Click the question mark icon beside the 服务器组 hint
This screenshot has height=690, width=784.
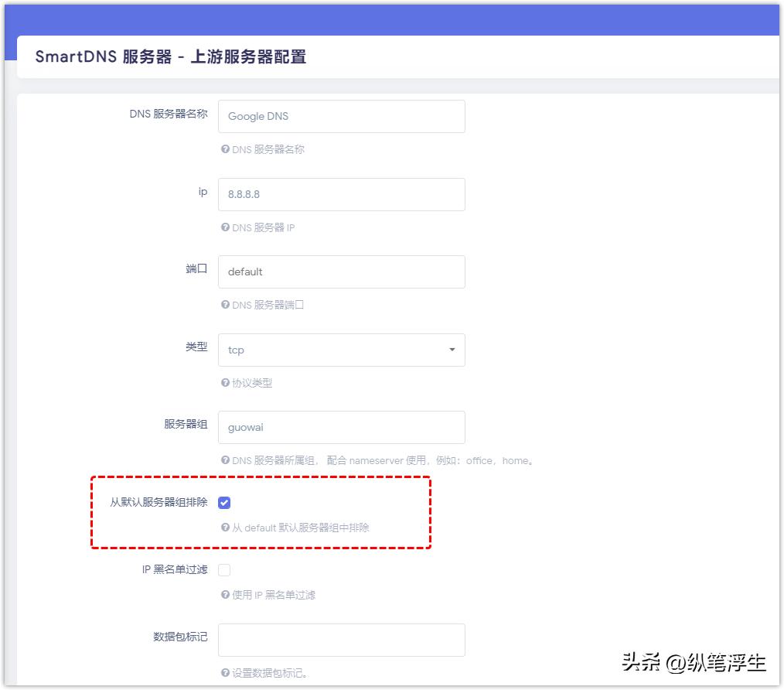tap(226, 461)
